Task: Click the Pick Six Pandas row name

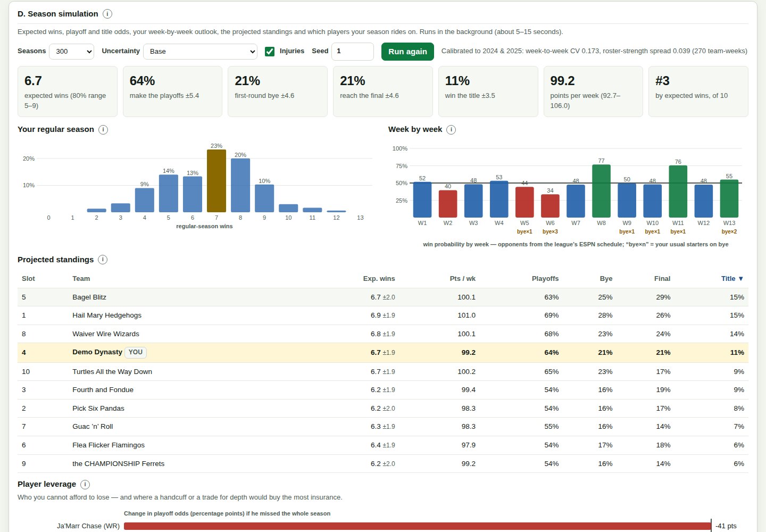Action: coord(98,409)
